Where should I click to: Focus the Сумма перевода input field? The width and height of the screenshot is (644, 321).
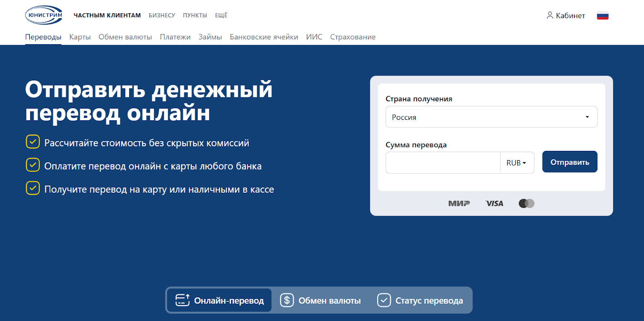click(x=443, y=163)
